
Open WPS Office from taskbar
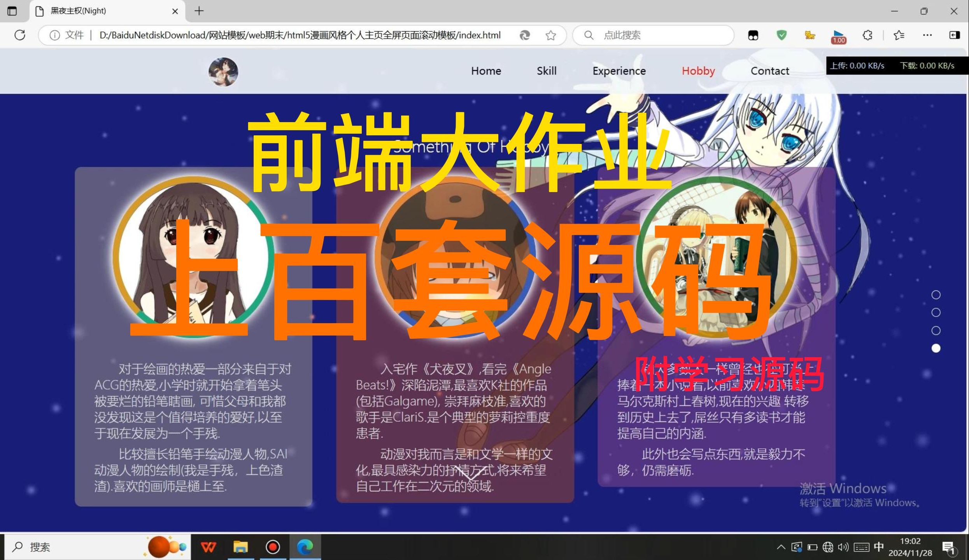pyautogui.click(x=208, y=547)
